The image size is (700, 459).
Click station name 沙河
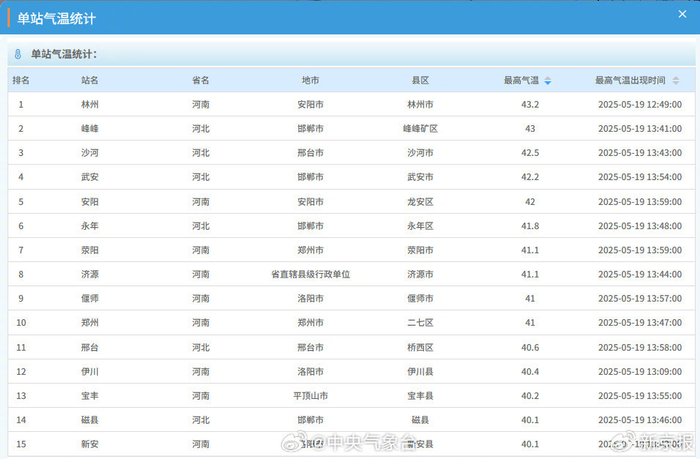click(x=90, y=153)
